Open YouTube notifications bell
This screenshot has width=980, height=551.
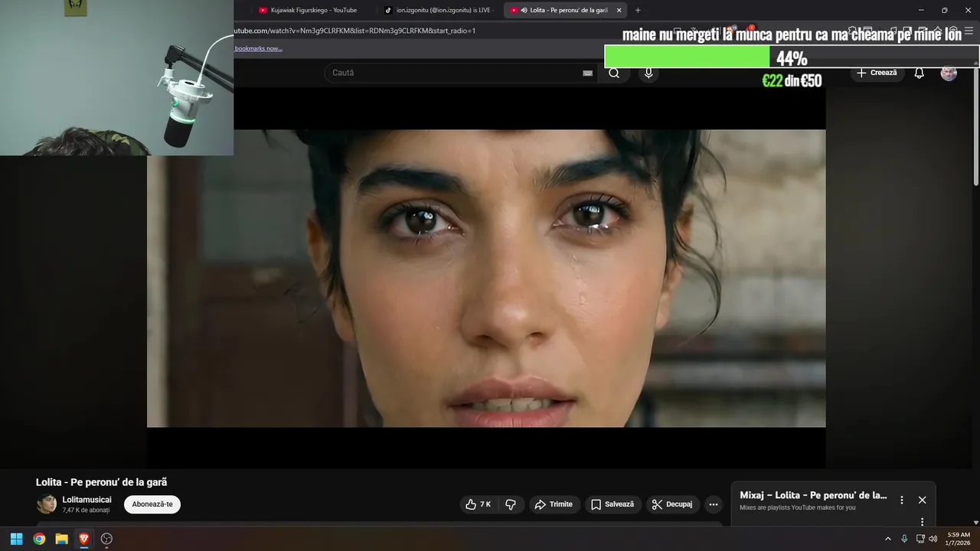[x=920, y=73]
